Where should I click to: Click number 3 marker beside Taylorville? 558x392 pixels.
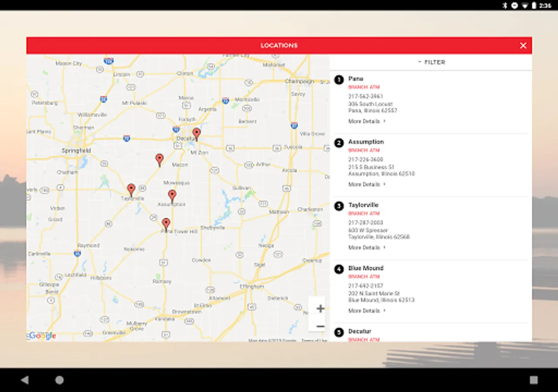pyautogui.click(x=339, y=206)
